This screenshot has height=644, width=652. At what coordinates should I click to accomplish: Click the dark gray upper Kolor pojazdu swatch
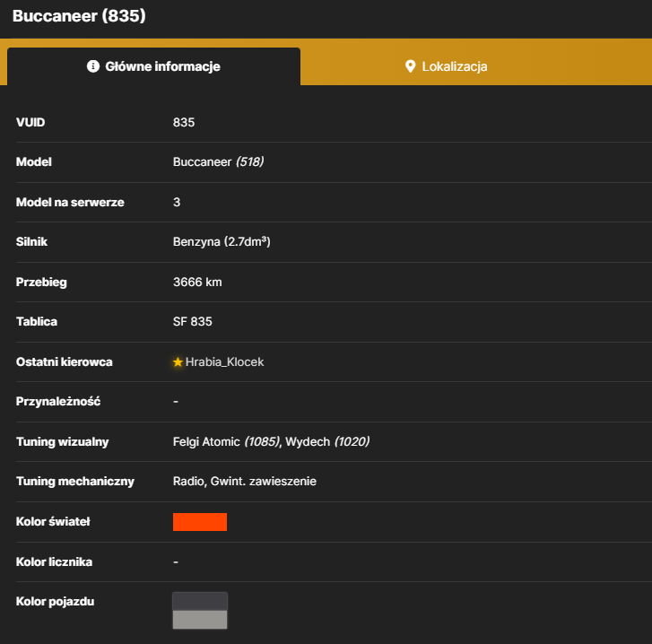click(200, 602)
